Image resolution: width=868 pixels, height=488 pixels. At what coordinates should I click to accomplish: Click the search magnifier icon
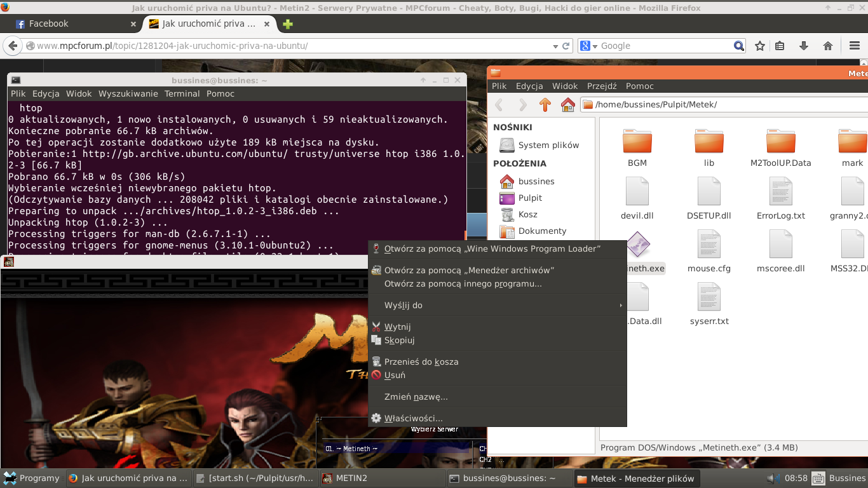tap(739, 46)
